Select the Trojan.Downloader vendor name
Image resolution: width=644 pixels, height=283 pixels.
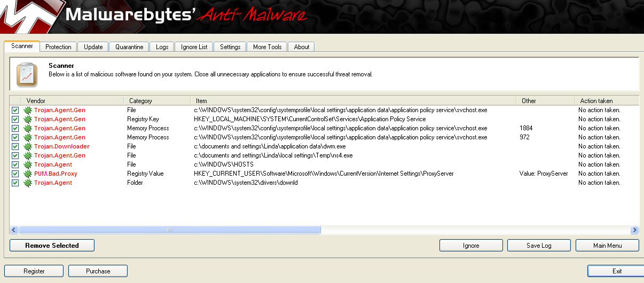(x=62, y=146)
